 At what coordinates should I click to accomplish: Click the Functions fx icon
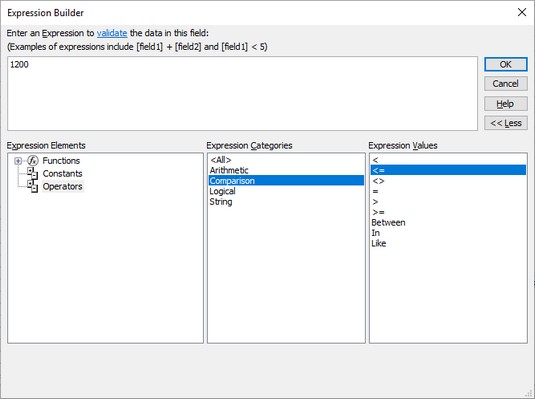point(33,160)
